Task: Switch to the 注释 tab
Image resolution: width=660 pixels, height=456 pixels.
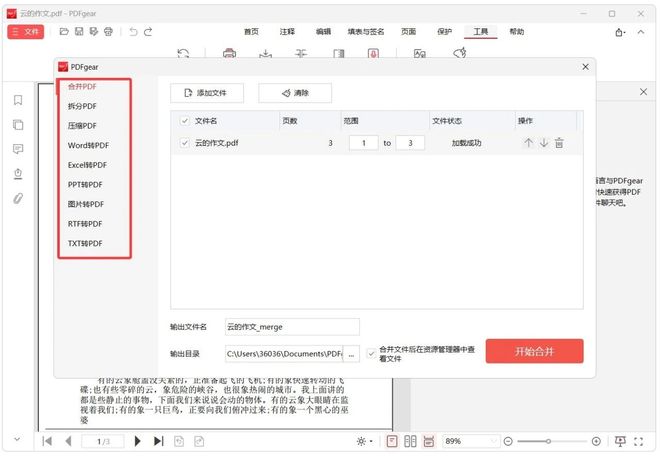Action: [287, 32]
